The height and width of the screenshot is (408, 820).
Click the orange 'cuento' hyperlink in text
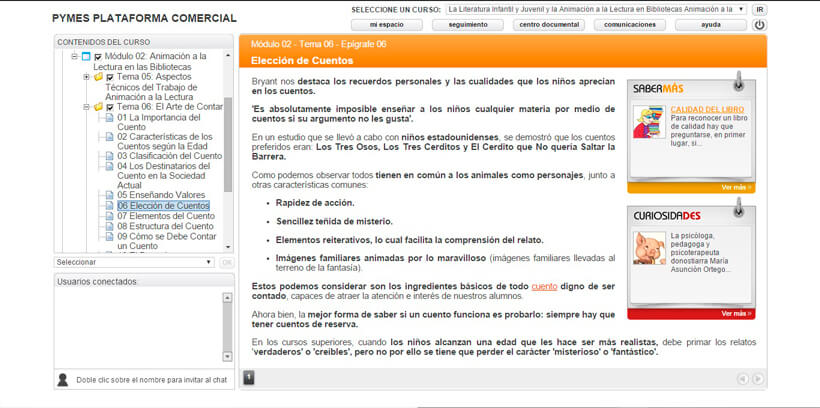(544, 287)
